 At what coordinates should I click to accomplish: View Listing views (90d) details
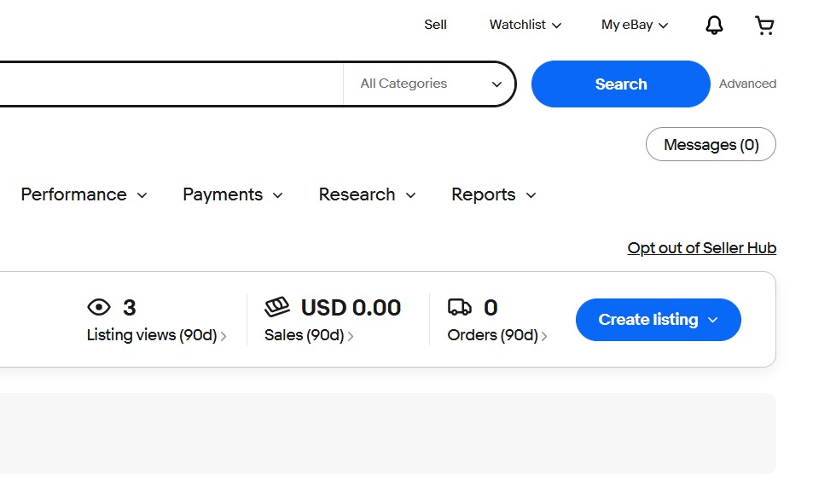point(156,335)
